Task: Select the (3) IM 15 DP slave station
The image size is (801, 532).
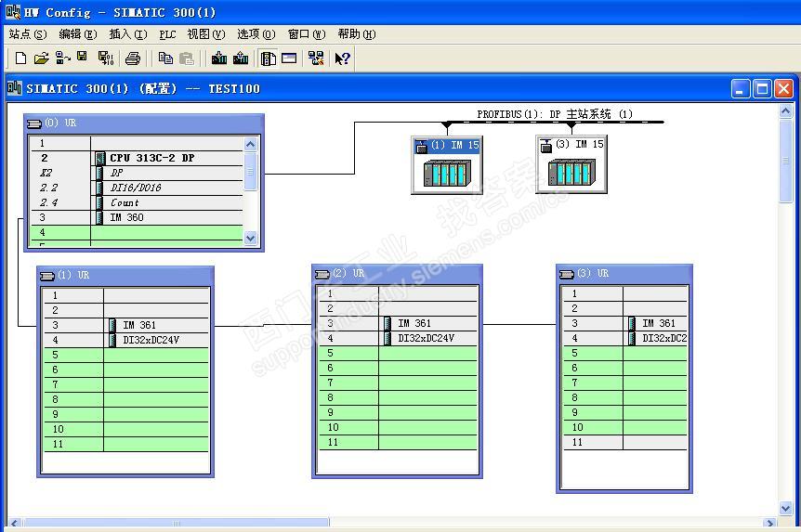Action: 571,164
